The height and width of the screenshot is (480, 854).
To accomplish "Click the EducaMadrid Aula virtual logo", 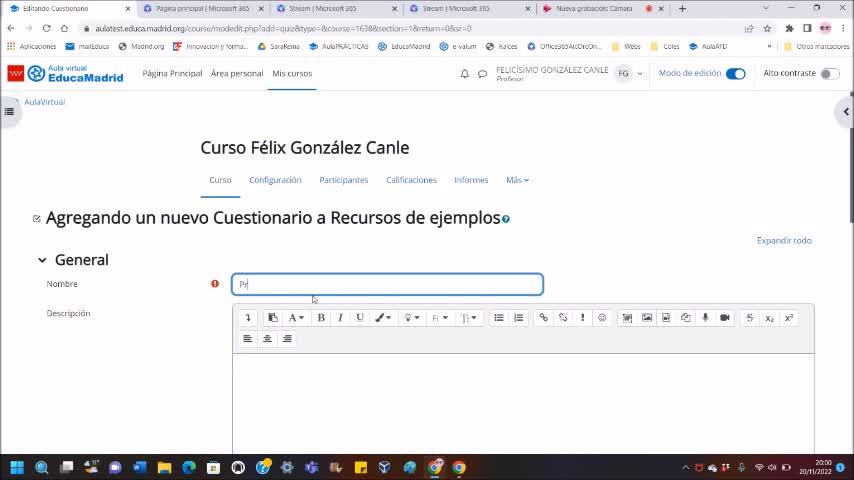I will click(65, 74).
